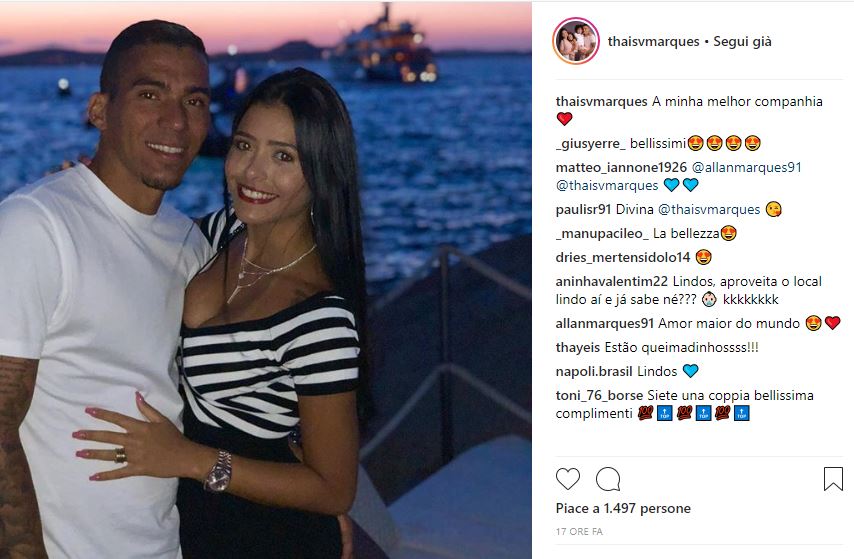
Task: Open the @allanmarques91 mention link
Action: tap(746, 167)
